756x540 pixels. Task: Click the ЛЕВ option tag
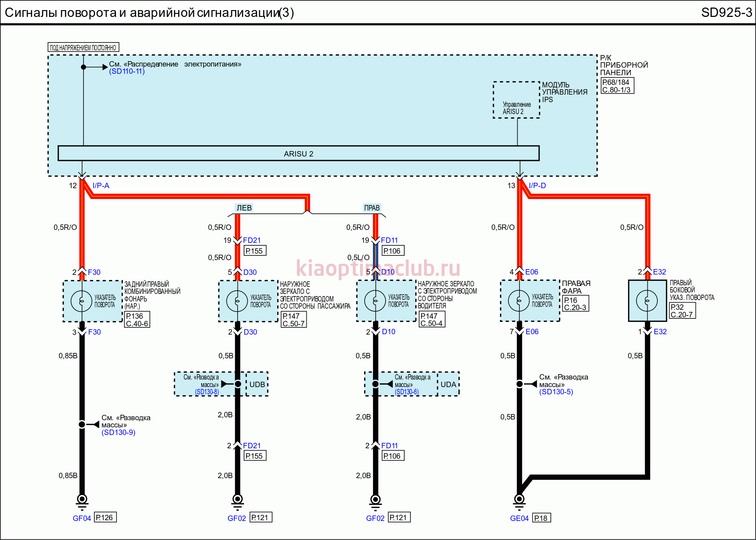click(244, 208)
